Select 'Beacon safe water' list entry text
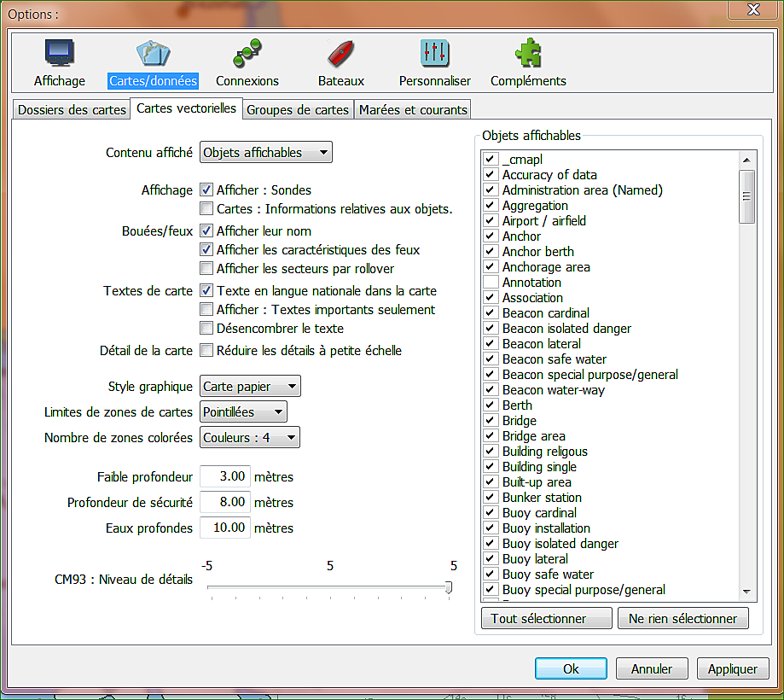The width and height of the screenshot is (784, 700). point(555,359)
